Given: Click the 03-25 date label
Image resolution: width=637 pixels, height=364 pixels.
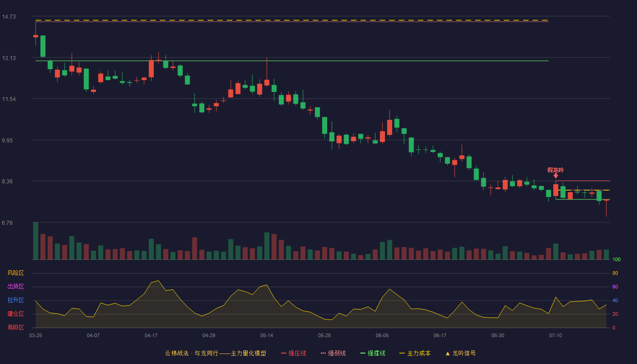Looking at the screenshot, I should tap(35, 335).
